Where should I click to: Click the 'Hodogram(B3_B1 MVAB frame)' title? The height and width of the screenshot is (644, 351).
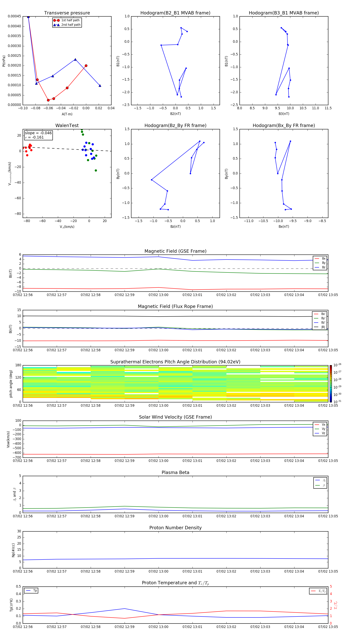(284, 13)
